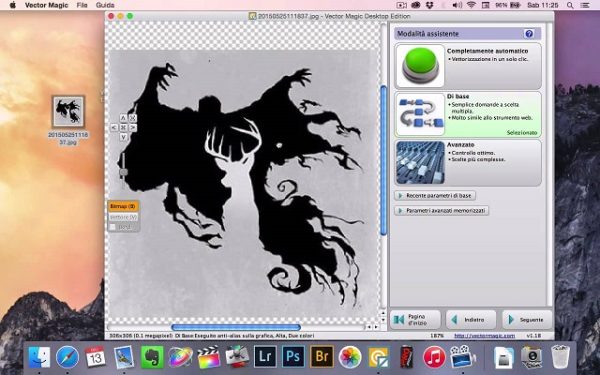This screenshot has width=600, height=375.
Task: Pan the image up with arrow button
Action: (123, 118)
